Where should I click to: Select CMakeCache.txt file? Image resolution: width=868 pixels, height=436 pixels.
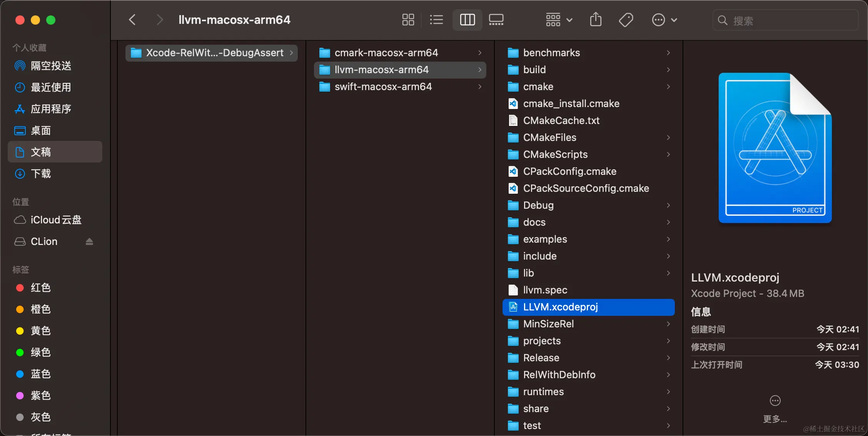click(589, 121)
